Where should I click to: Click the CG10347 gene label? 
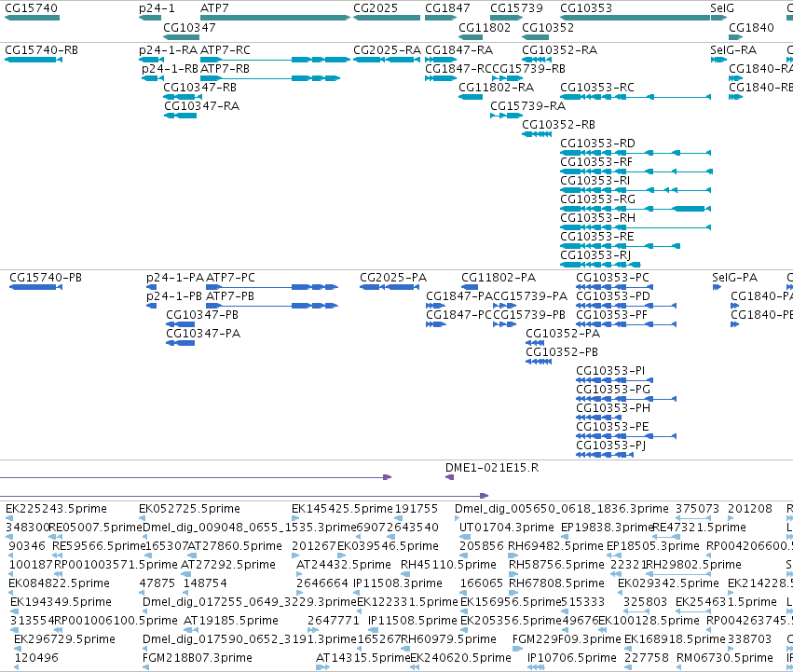tap(189, 27)
